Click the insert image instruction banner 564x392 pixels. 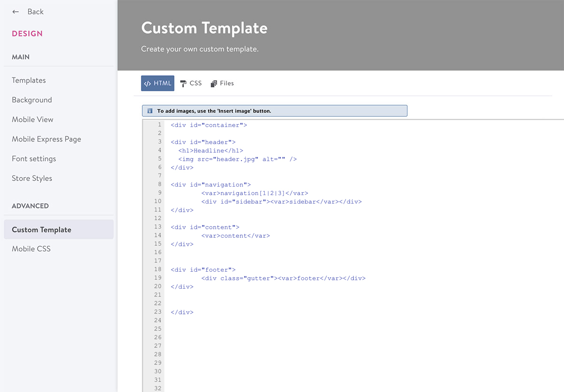274,110
